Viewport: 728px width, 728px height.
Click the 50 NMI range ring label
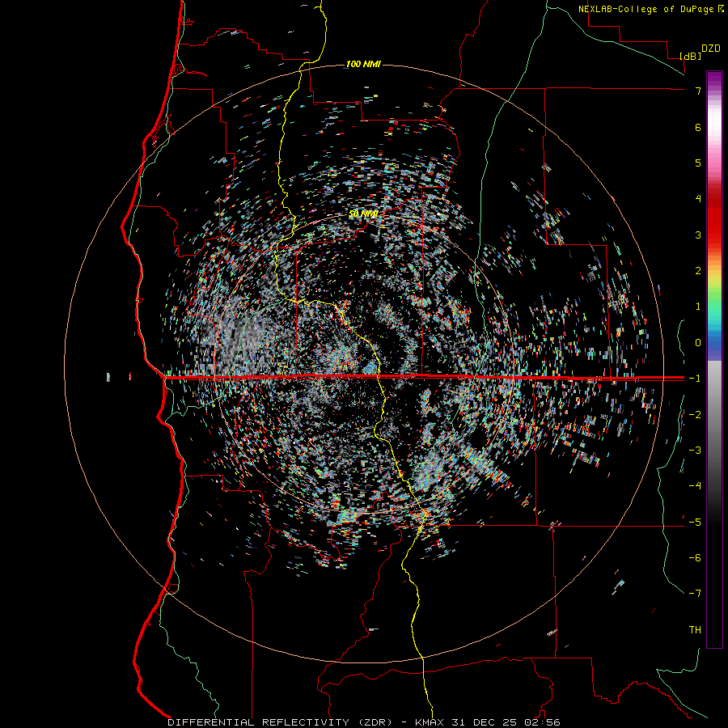click(x=363, y=214)
